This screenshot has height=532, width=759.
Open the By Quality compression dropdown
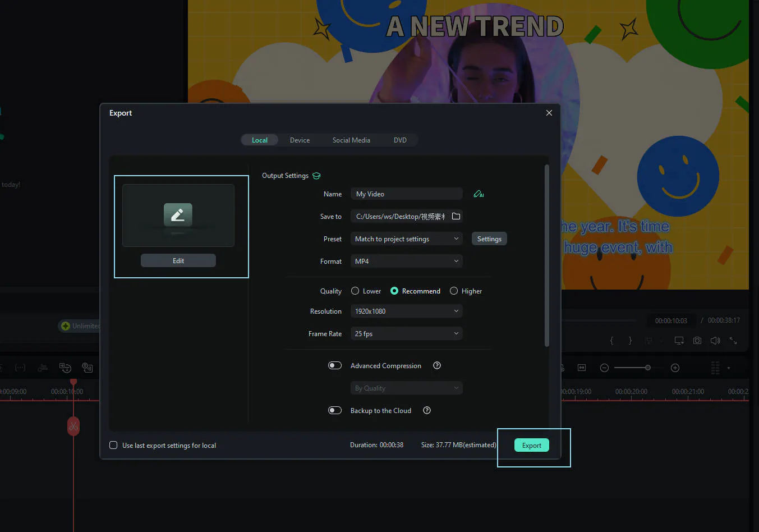point(407,388)
